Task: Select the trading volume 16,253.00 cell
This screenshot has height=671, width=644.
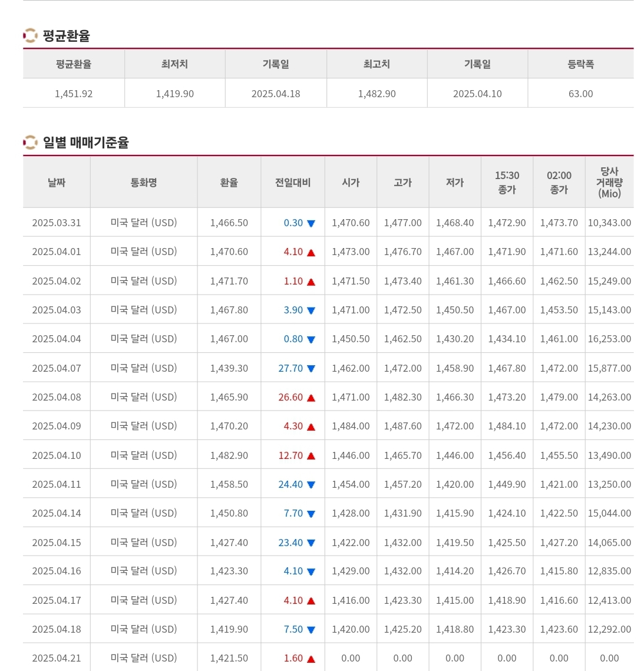Action: (609, 339)
